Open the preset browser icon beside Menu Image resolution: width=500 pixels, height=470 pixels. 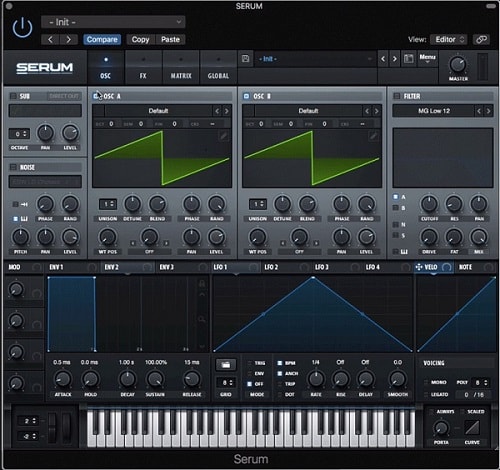[408, 59]
